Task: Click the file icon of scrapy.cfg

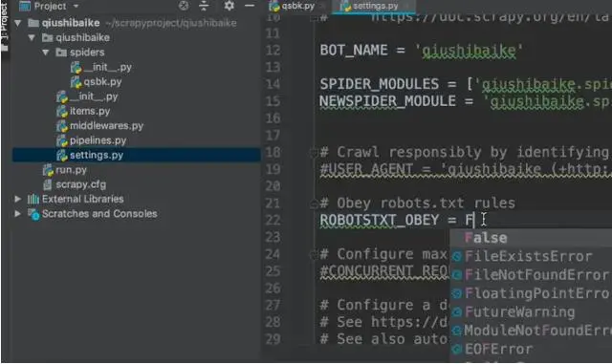Action: pos(48,184)
